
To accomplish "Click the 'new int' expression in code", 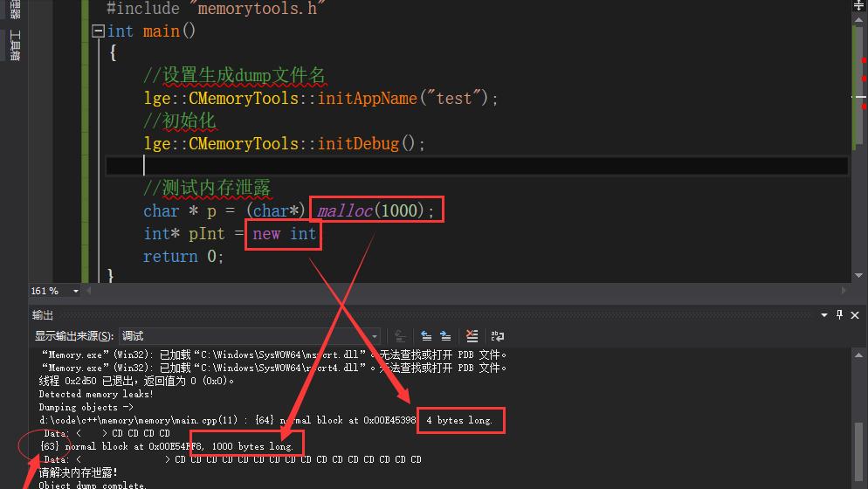I will point(285,234).
